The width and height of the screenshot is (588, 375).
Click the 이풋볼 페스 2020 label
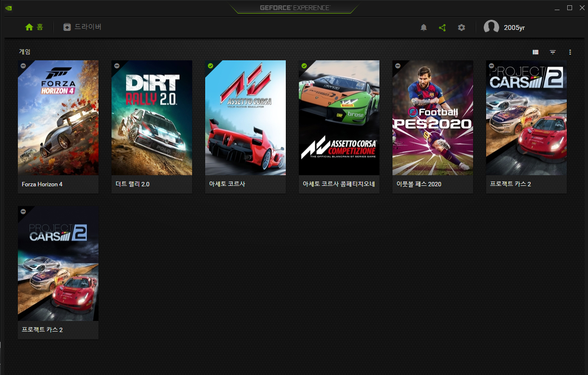click(419, 184)
